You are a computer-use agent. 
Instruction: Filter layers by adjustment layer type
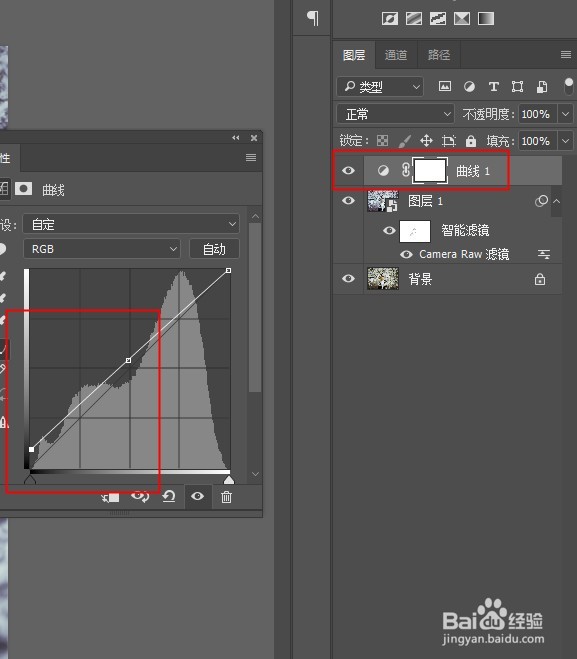tap(469, 87)
